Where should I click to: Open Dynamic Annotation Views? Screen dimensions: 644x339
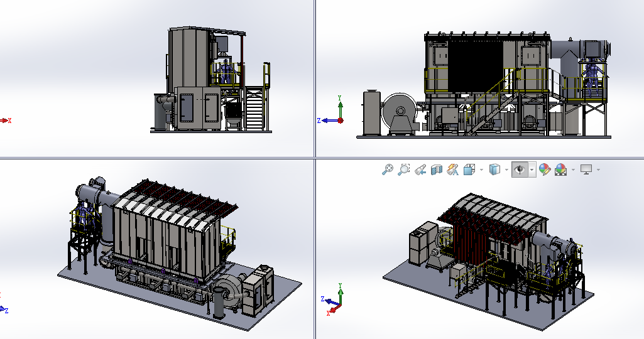pos(452,169)
